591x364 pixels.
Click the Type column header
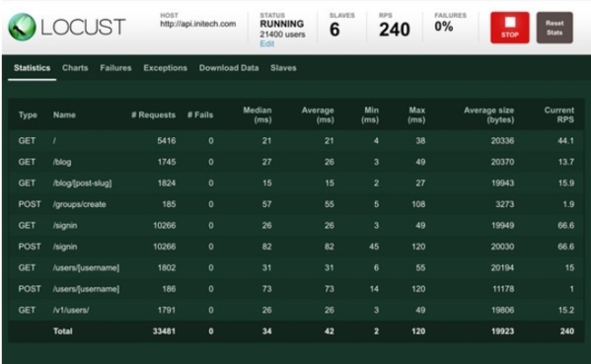pyautogui.click(x=28, y=115)
